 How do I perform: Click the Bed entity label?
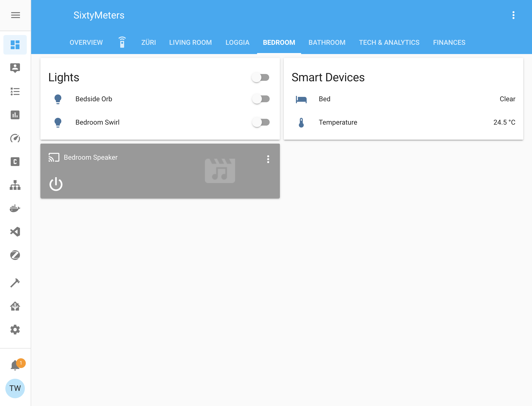tap(325, 99)
